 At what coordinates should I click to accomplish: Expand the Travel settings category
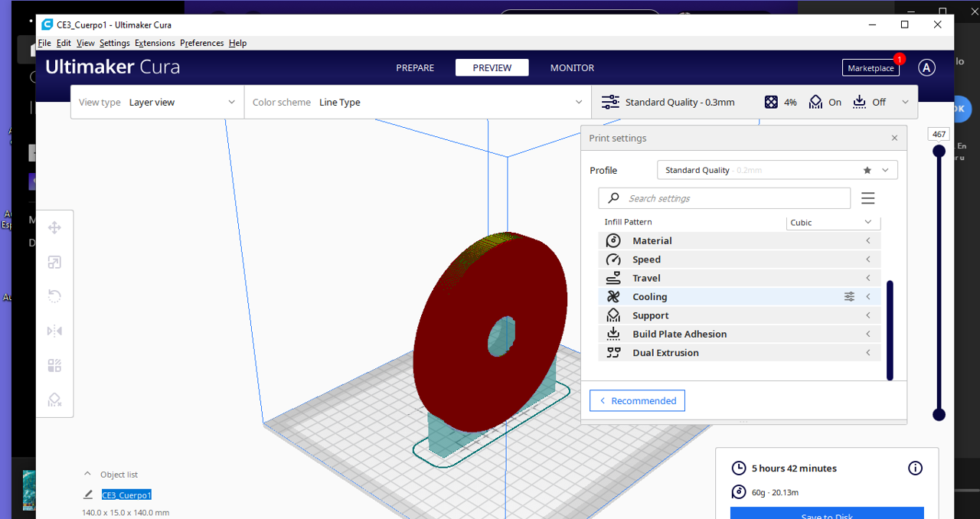(x=740, y=278)
